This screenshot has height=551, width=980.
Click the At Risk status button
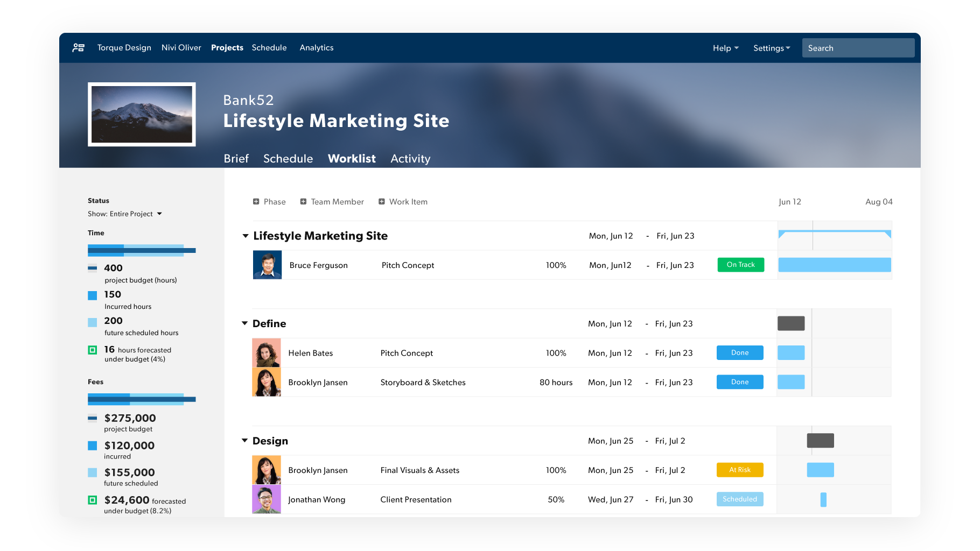coord(739,470)
